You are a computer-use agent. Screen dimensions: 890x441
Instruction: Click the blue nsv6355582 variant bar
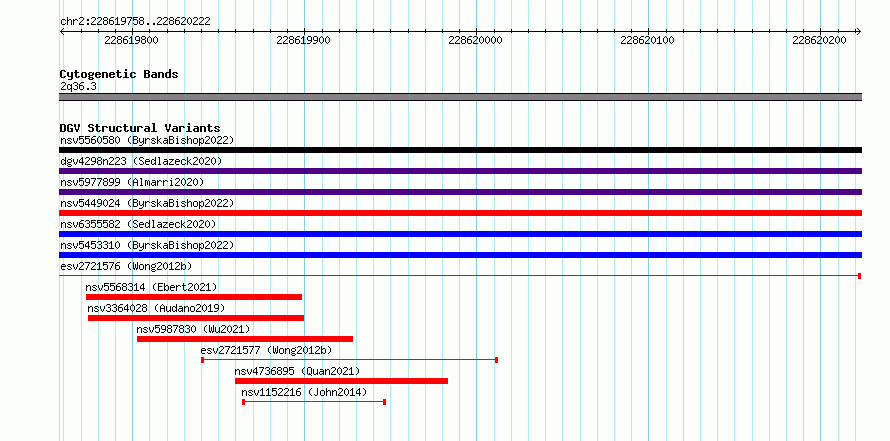click(460, 234)
